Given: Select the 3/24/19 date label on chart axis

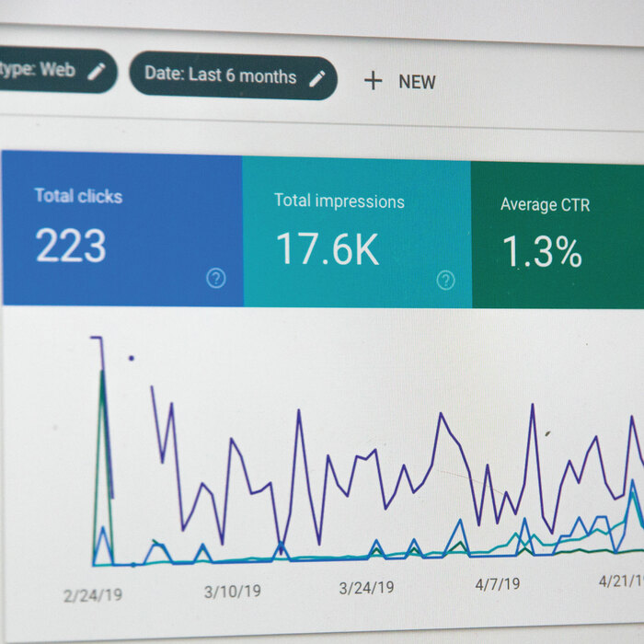Looking at the screenshot, I should pos(366,587).
